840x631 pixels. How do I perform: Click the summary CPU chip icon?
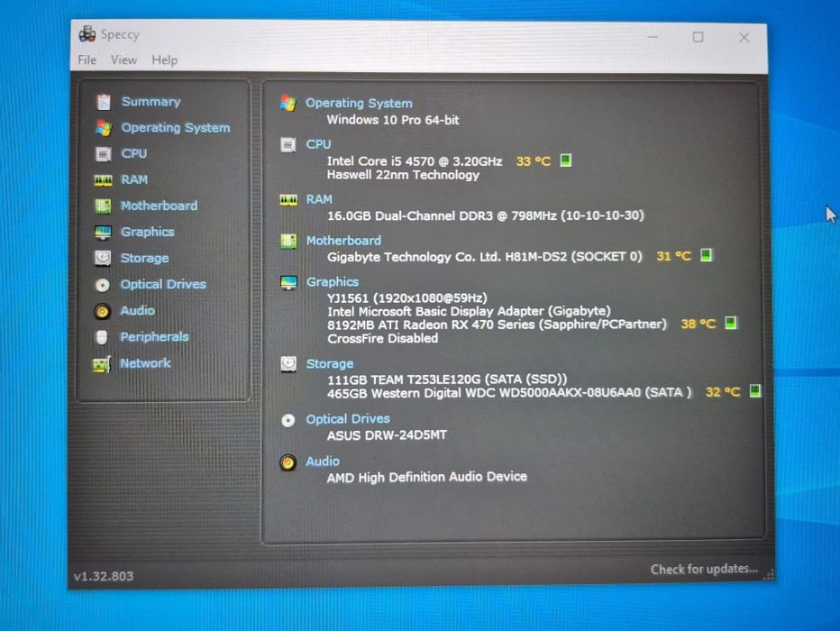(288, 144)
